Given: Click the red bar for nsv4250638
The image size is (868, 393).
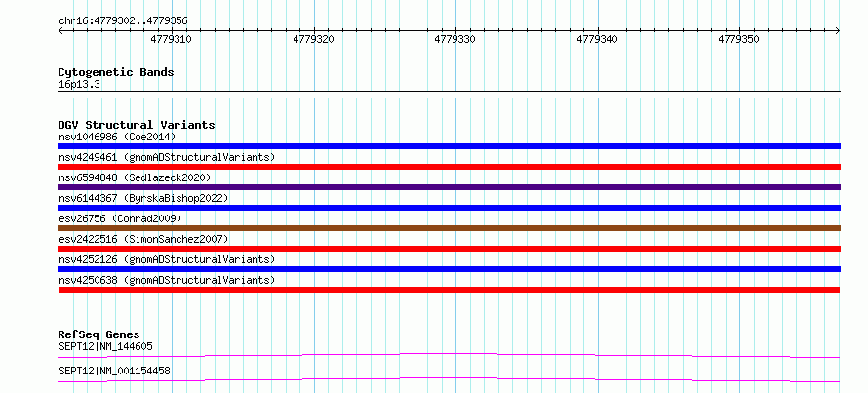Looking at the screenshot, I should [449, 290].
